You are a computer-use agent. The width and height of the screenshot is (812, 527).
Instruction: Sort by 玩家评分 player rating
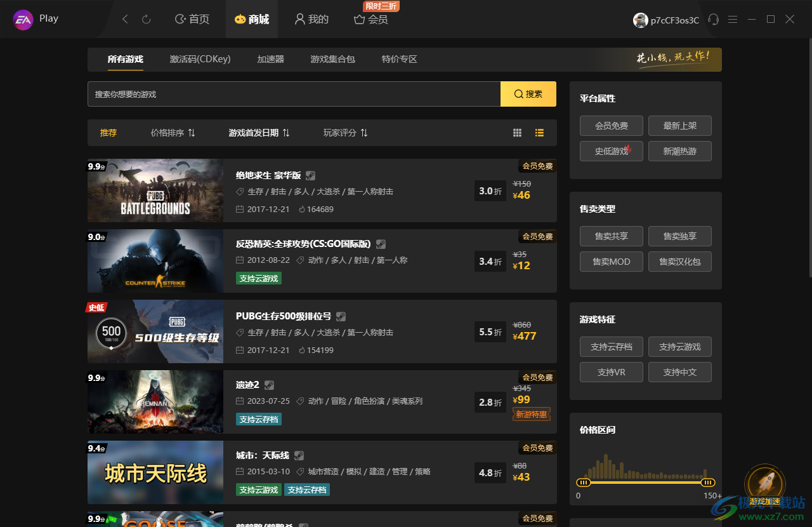(346, 133)
